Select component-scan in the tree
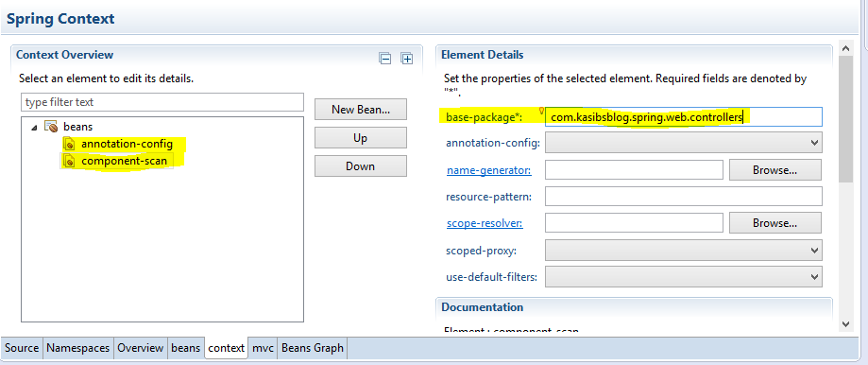The height and width of the screenshot is (365, 868). point(124,161)
